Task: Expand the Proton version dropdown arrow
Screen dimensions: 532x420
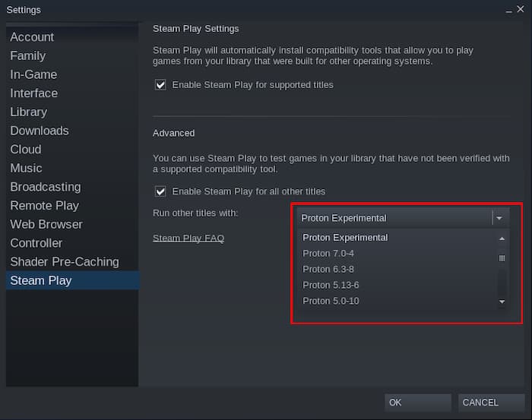Action: (x=499, y=218)
